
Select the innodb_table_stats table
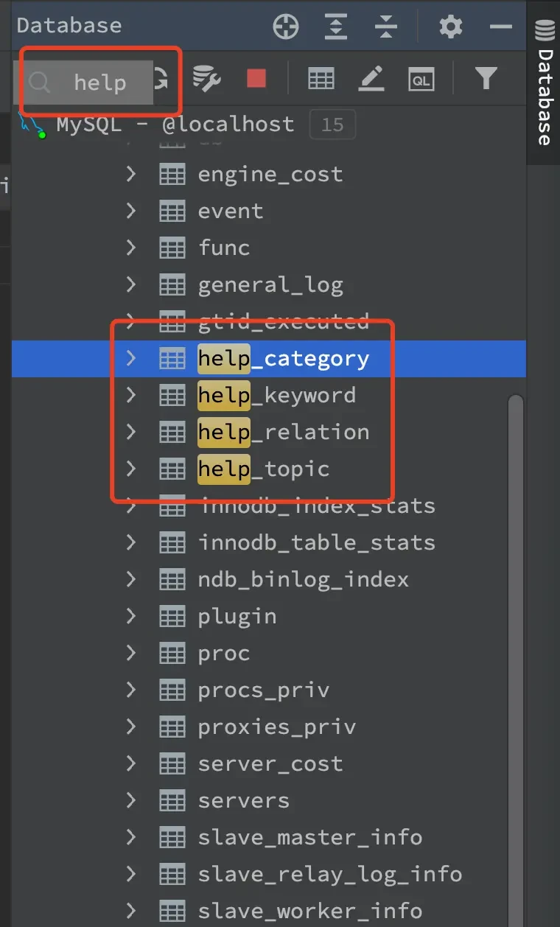(316, 543)
